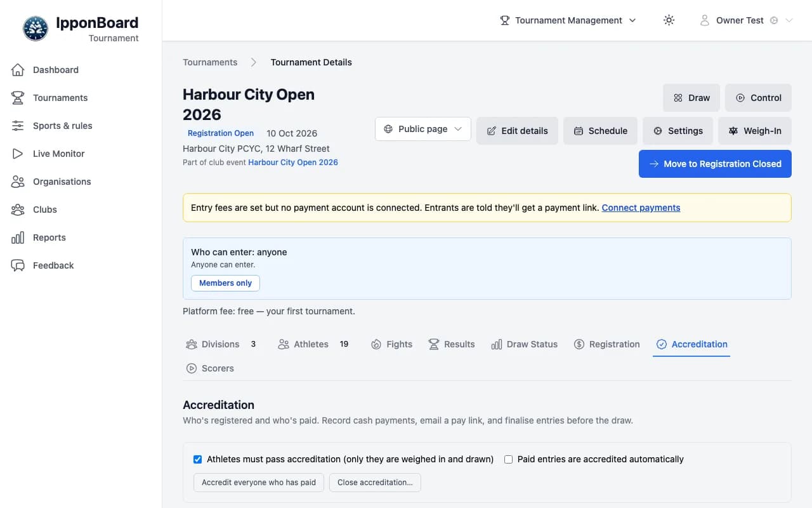Click the Feedback speech bubble icon
This screenshot has height=508, width=812.
[x=18, y=265]
